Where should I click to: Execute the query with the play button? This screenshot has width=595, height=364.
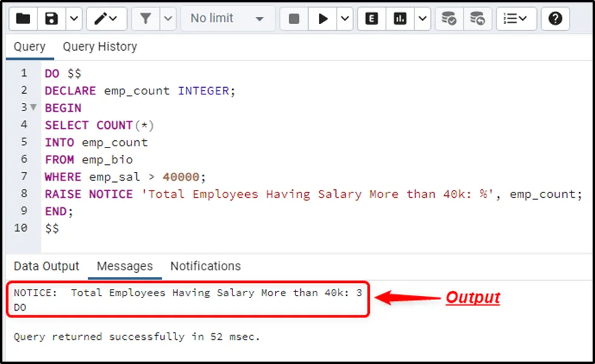323,19
